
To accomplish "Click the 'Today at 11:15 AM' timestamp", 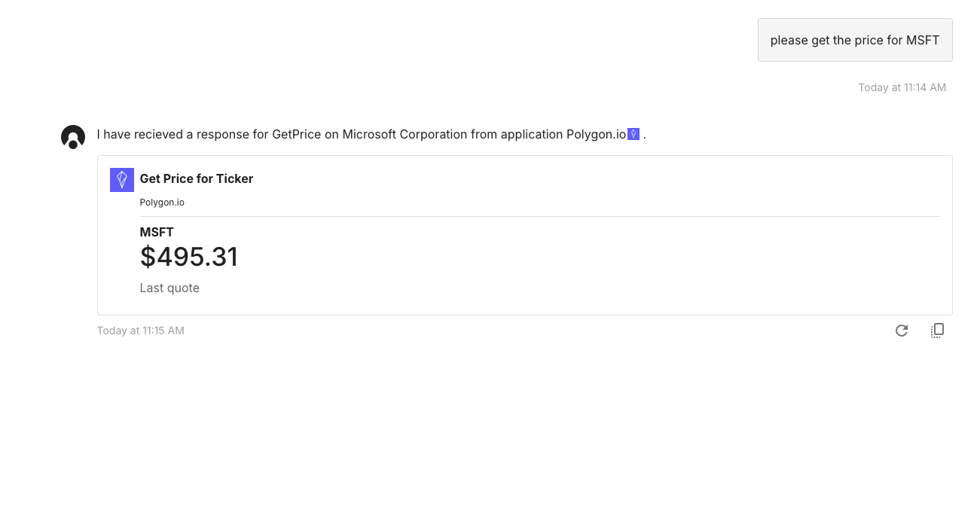I will coord(141,331).
